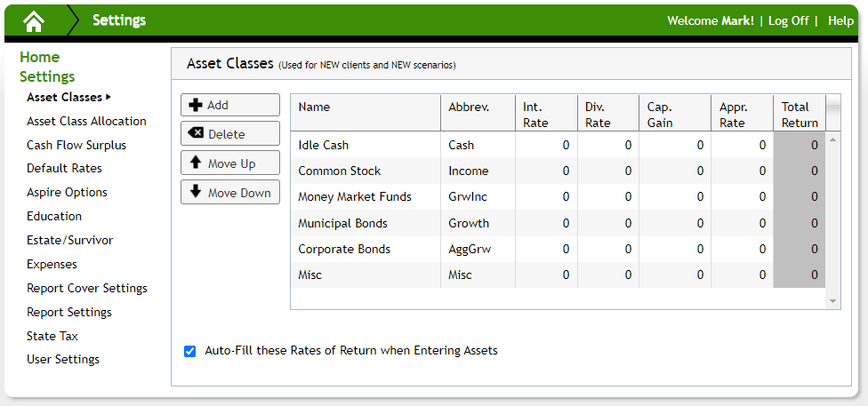868x406 pixels.
Task: Open the Report Cover Settings page
Action: coord(87,288)
